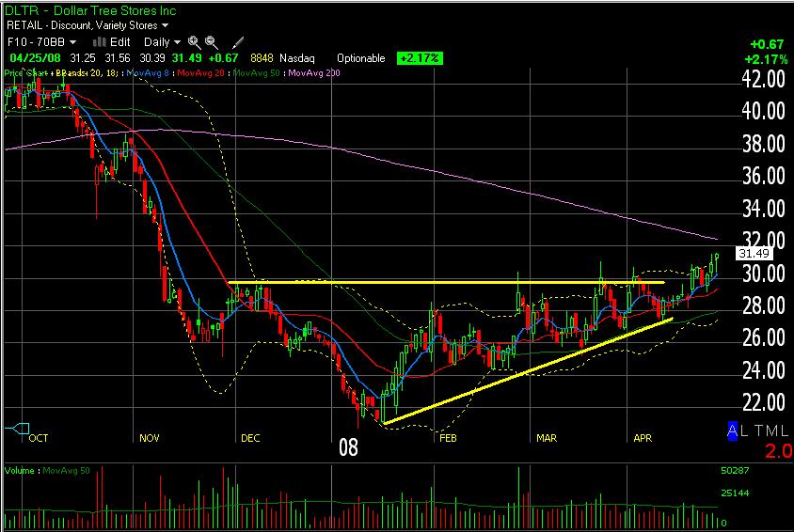This screenshot has width=794, height=532.
Task: Click the 38.00 price axis label
Action: [x=764, y=144]
